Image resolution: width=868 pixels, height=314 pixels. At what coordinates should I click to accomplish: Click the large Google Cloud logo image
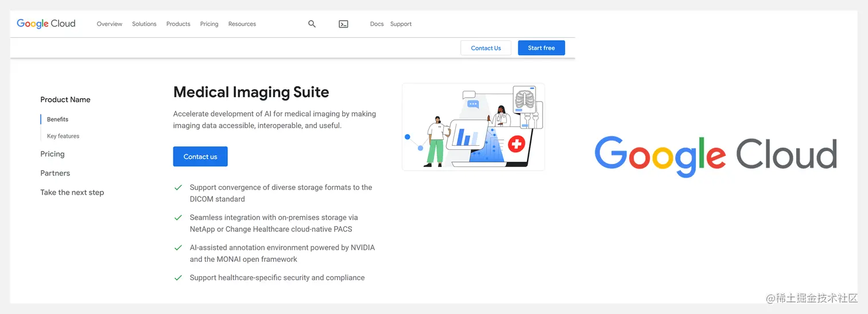715,156
